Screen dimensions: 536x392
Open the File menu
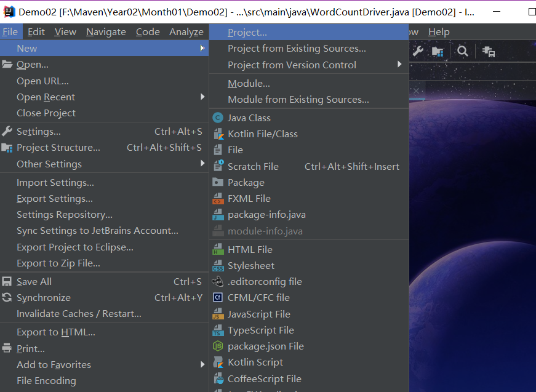(x=10, y=32)
